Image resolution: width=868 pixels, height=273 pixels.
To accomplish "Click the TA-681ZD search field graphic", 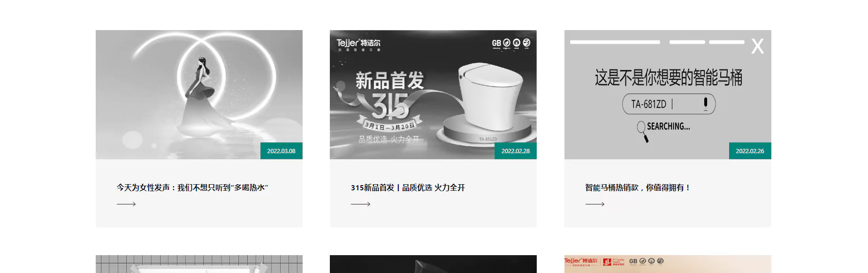I will (x=669, y=104).
